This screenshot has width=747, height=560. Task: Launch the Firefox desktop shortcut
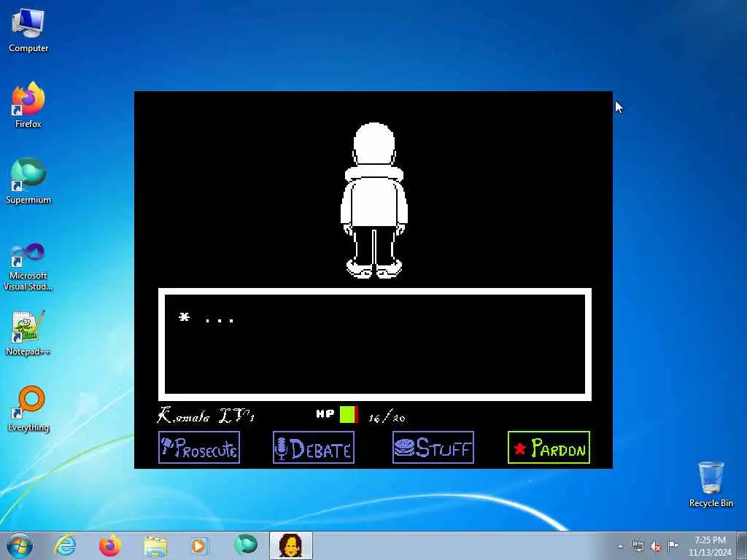coord(28,105)
